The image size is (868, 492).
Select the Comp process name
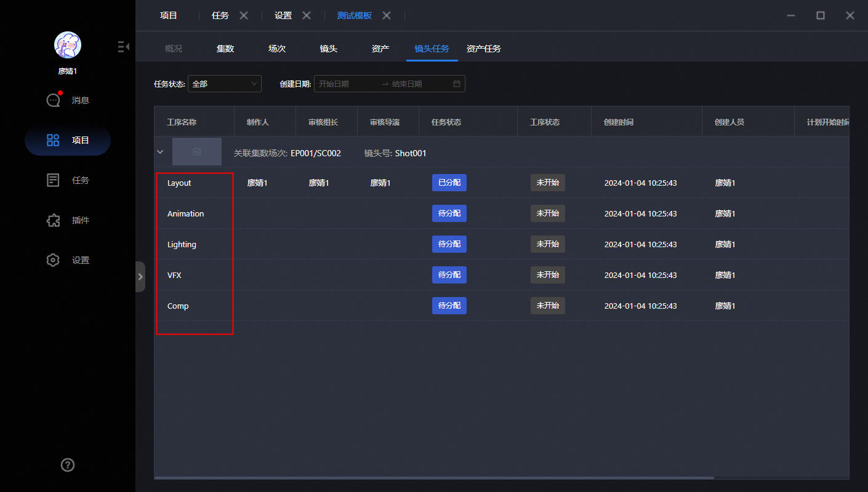178,306
